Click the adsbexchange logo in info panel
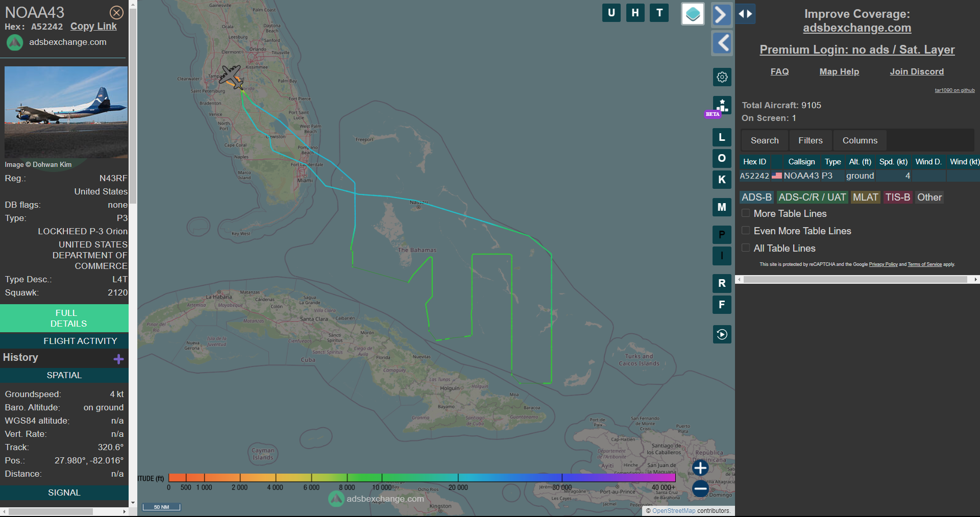This screenshot has width=980, height=517. click(x=15, y=42)
